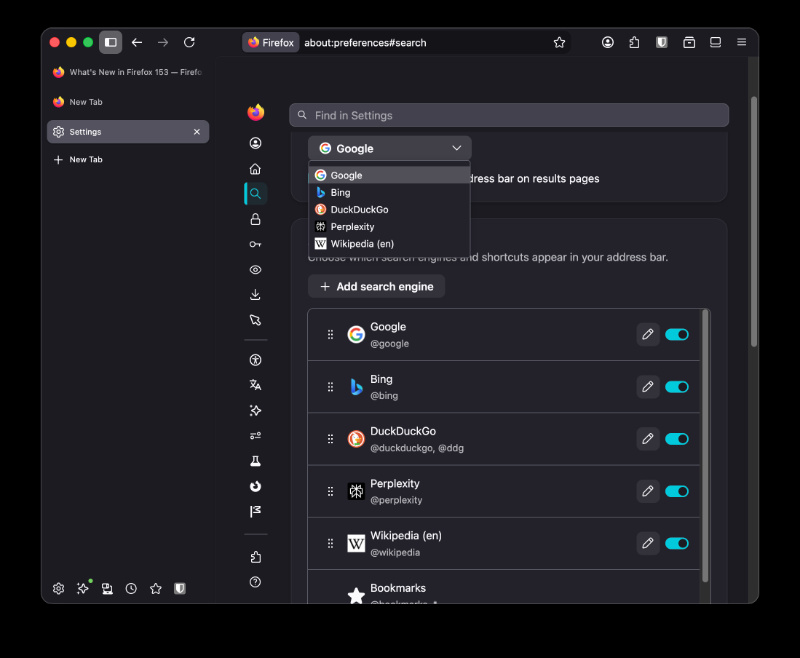The image size is (800, 658).
Task: Open extensions icon in settings sidebar
Action: click(256, 557)
